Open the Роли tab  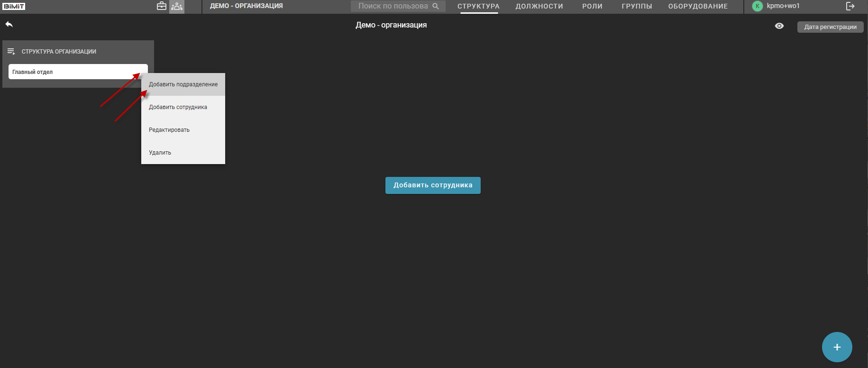592,6
